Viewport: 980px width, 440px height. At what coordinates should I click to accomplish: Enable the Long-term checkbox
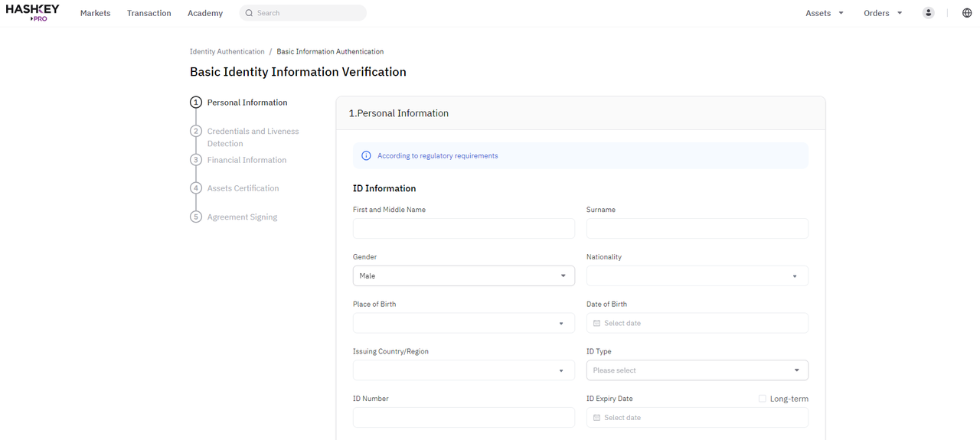762,399
